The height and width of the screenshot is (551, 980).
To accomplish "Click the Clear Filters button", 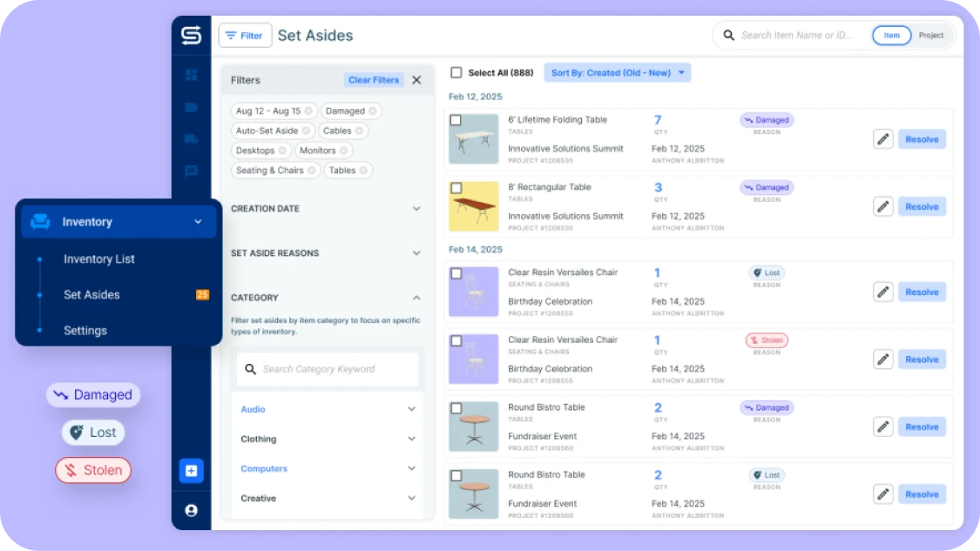I will (x=373, y=80).
